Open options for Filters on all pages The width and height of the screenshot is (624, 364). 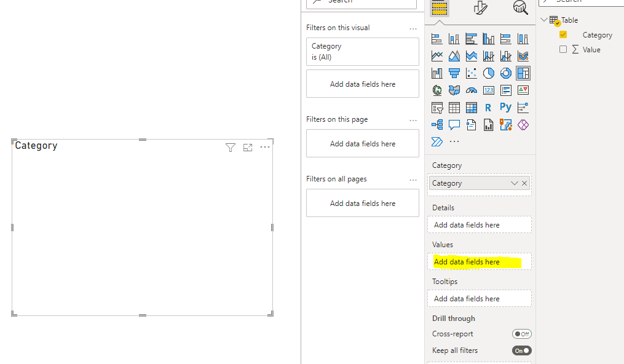click(x=413, y=180)
